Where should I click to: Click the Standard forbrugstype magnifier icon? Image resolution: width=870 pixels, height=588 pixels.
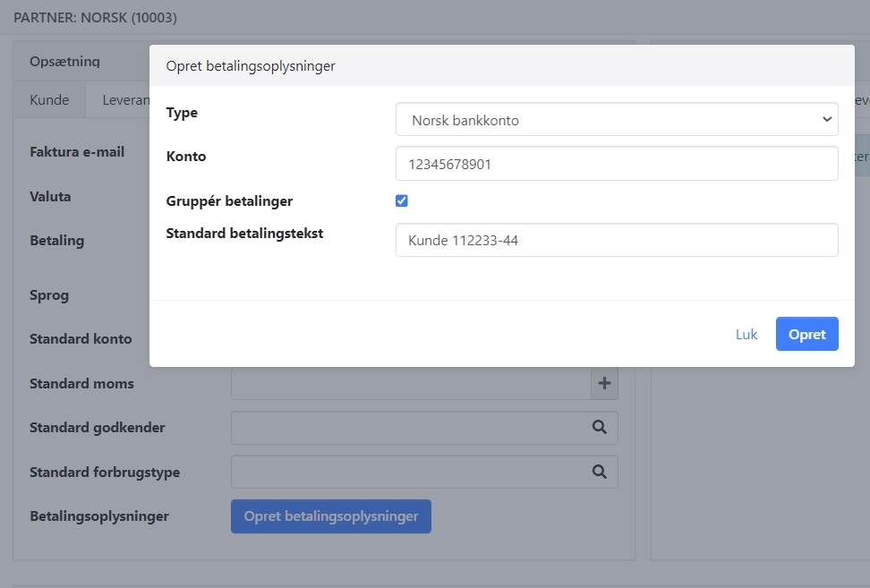600,472
